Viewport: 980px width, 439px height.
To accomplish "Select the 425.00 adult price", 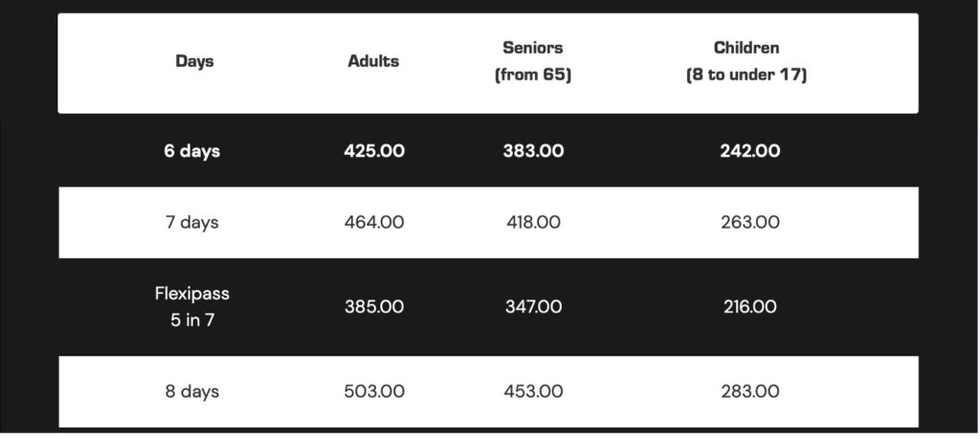I will point(374,151).
